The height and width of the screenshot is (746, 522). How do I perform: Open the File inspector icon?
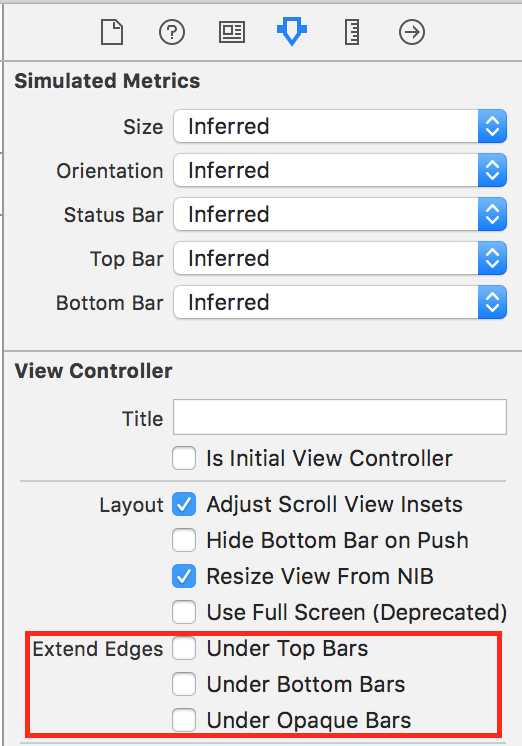pyautogui.click(x=112, y=32)
